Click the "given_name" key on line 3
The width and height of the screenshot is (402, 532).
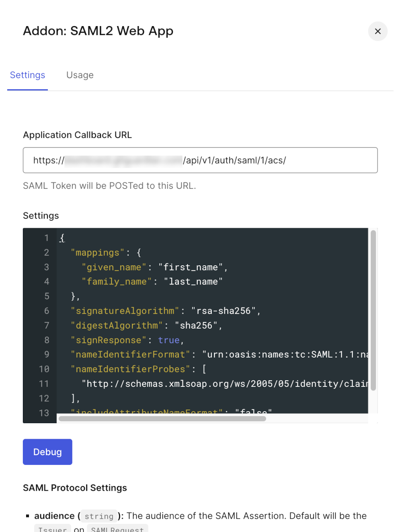[114, 267]
